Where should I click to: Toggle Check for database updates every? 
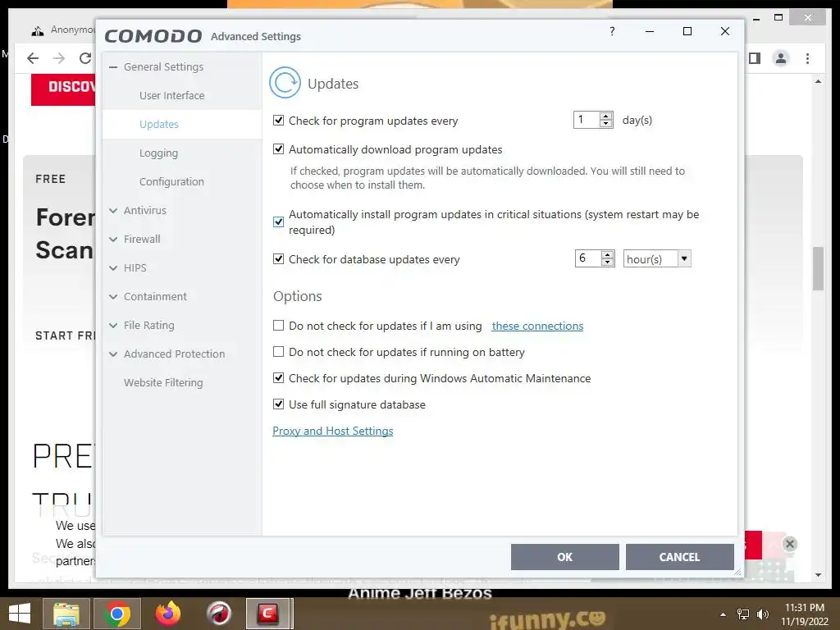point(279,258)
